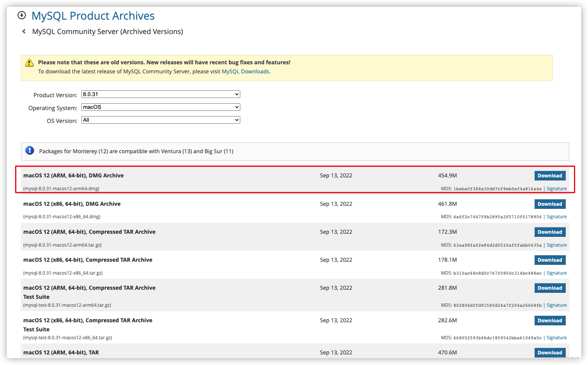588x365 pixels.
Task: Download x86 TAR Test Suite 282.6M
Action: tap(550, 320)
